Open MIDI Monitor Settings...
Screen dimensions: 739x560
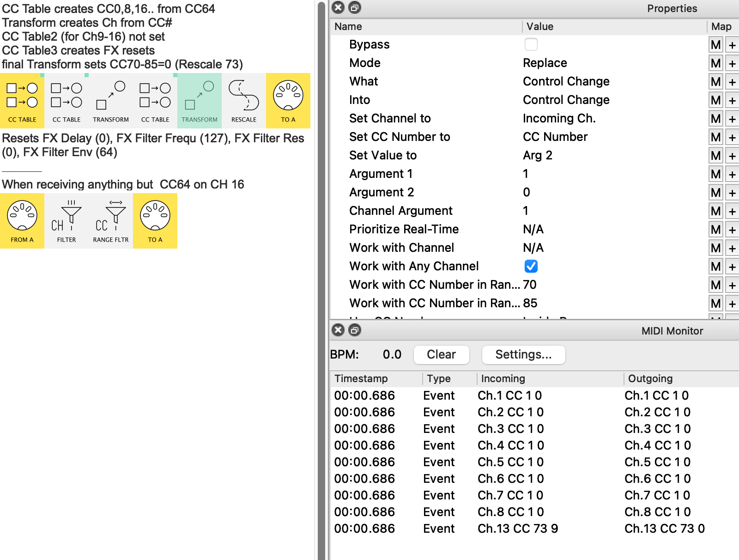click(x=523, y=354)
